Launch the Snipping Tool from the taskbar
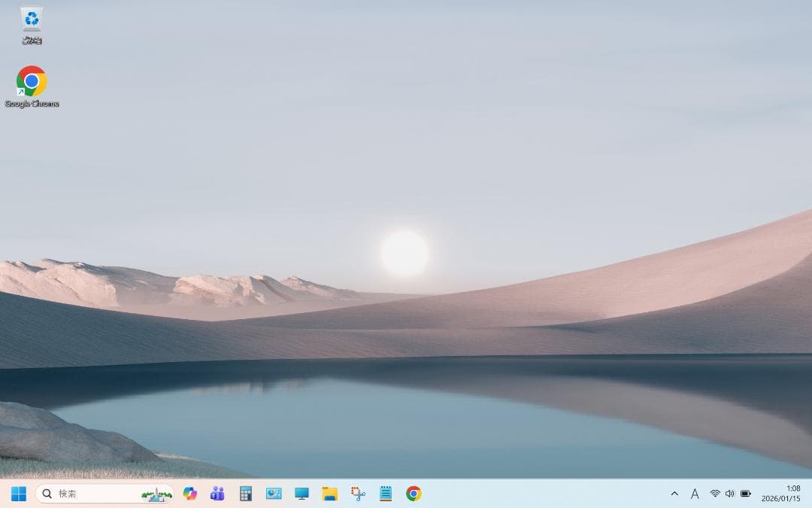Image resolution: width=812 pixels, height=508 pixels. [358, 494]
